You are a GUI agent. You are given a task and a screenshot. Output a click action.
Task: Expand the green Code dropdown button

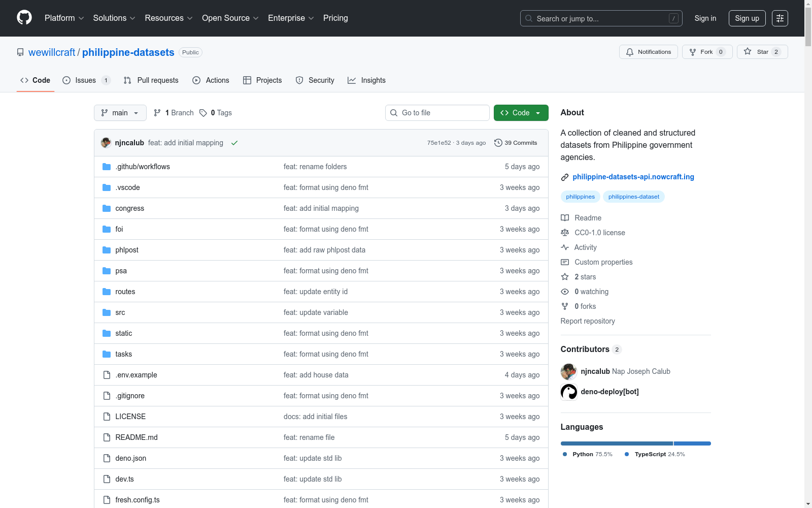tap(521, 113)
